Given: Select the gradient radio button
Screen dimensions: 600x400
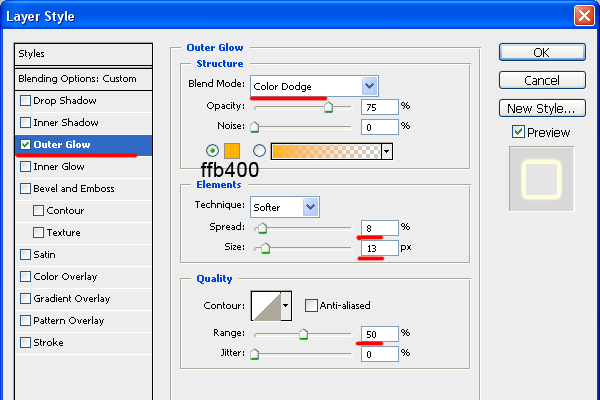Looking at the screenshot, I should point(260,151).
